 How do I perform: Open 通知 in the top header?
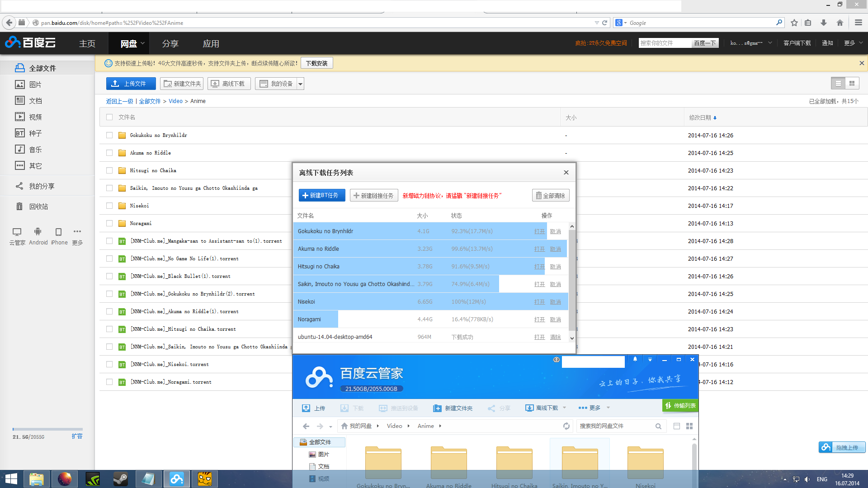tap(827, 43)
